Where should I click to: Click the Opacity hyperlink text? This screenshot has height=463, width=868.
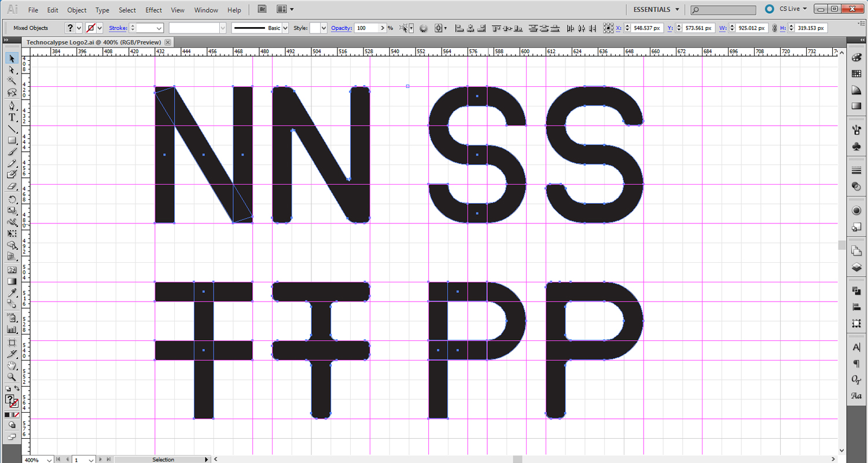click(x=341, y=28)
